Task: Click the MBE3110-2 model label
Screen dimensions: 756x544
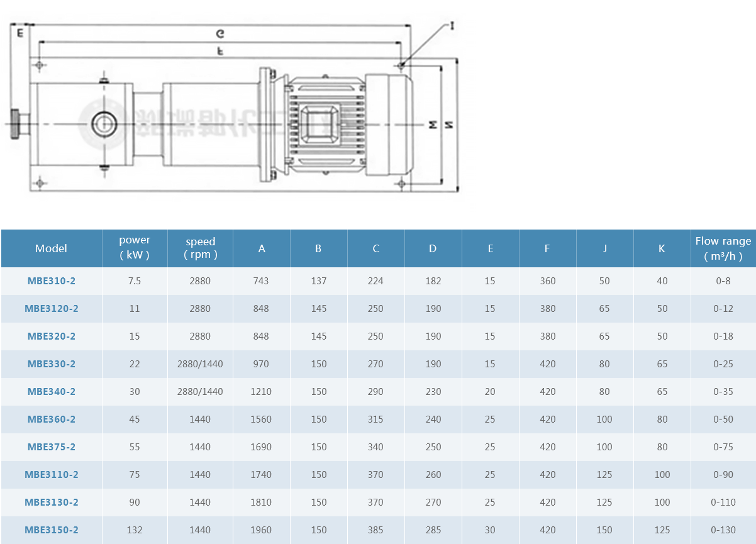Action: 51,475
